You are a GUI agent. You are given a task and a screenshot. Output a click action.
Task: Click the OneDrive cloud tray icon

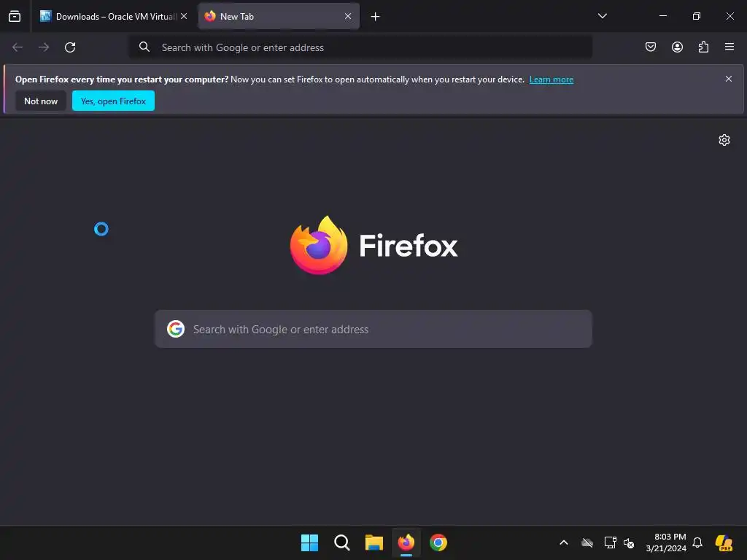[587, 542]
